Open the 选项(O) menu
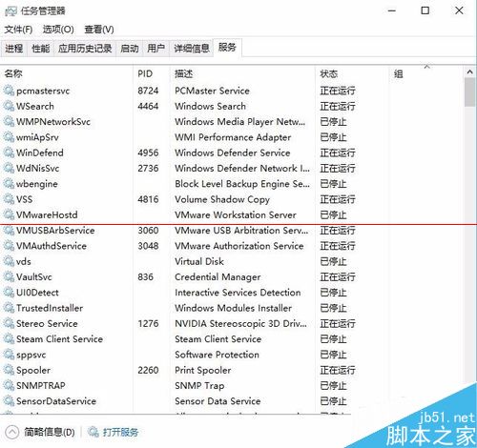 pyautogui.click(x=58, y=30)
